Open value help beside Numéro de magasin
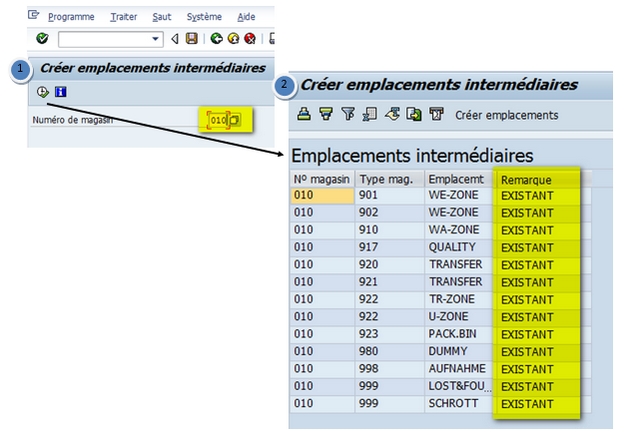 [234, 120]
